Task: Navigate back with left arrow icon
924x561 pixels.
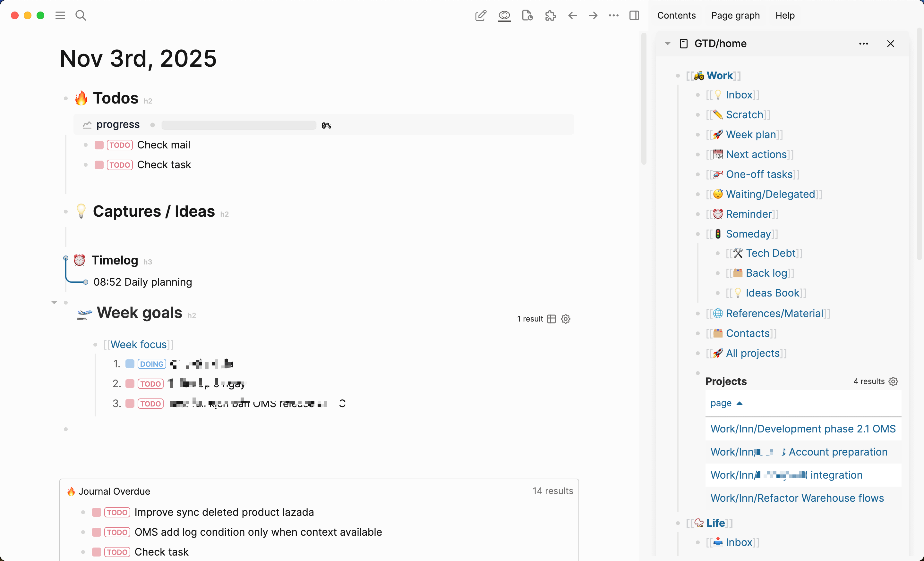Action: coord(572,15)
